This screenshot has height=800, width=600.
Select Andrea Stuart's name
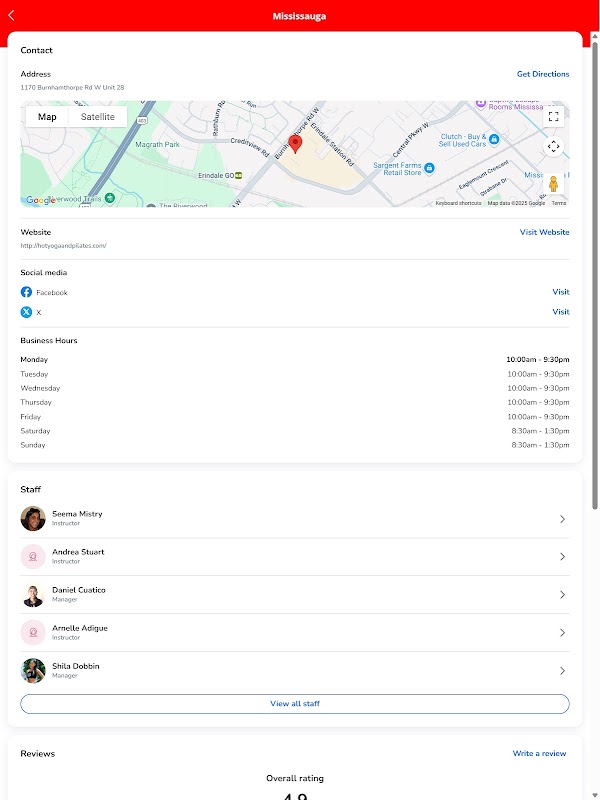coord(78,552)
